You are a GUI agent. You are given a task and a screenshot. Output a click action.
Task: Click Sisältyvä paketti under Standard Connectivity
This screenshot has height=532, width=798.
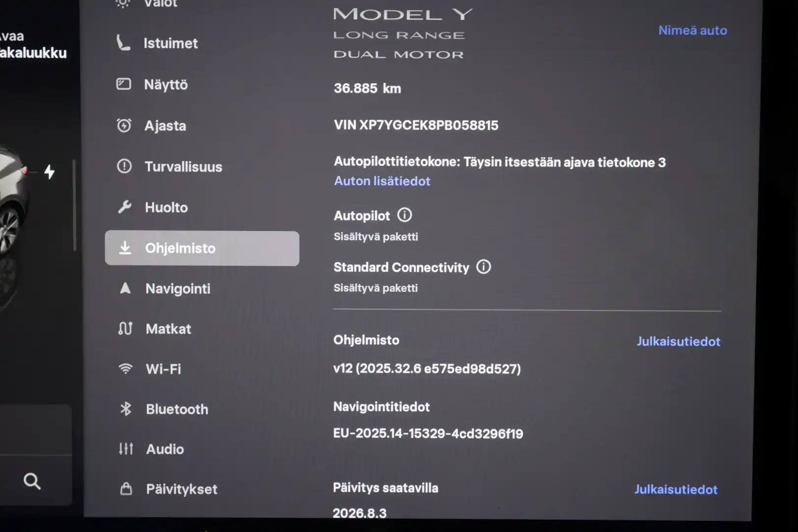[x=376, y=288]
